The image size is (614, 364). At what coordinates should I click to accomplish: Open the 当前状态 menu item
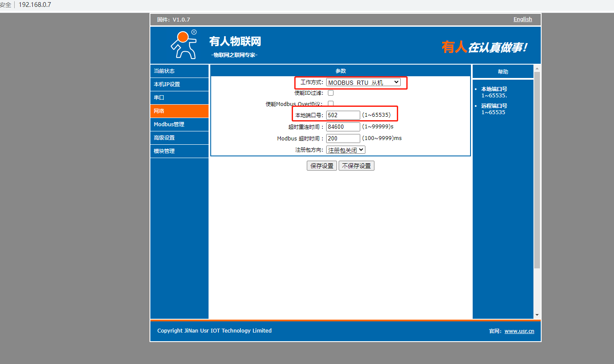(179, 71)
